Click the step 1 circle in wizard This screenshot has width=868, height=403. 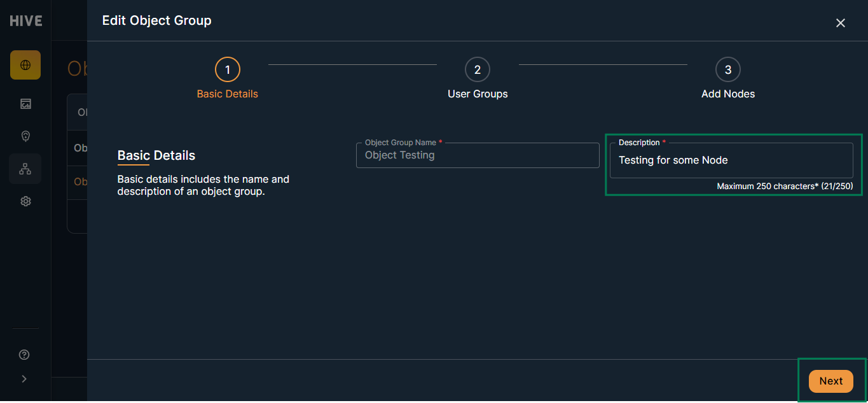[x=228, y=70]
